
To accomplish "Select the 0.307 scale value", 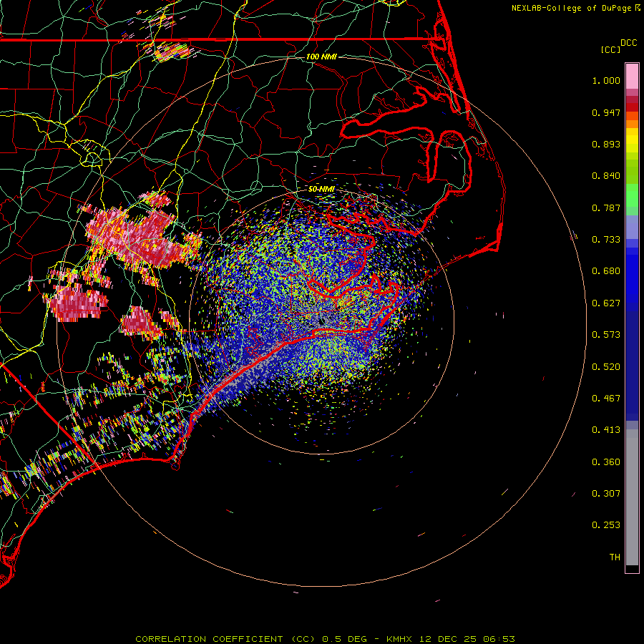I will pos(606,494).
